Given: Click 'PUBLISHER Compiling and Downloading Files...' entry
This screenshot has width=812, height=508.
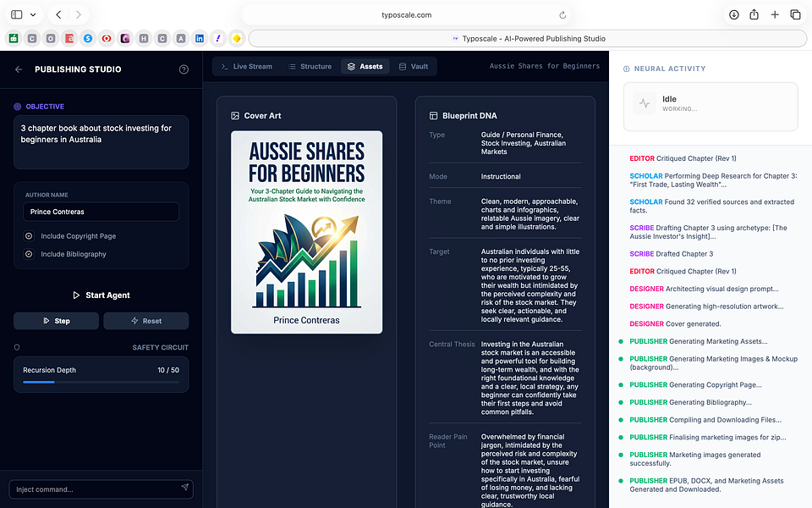Looking at the screenshot, I should coord(705,420).
